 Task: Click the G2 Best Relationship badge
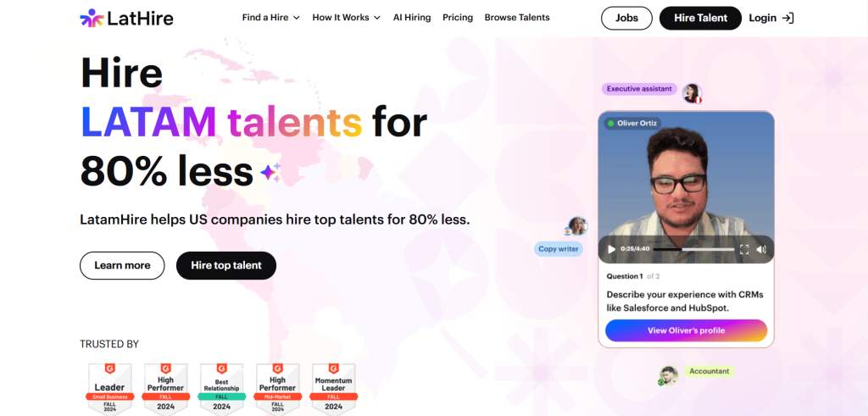click(221, 387)
